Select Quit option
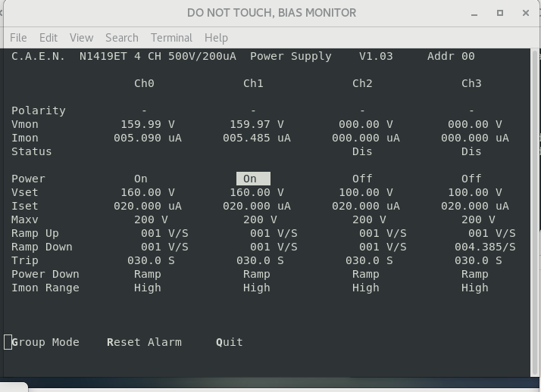541x392 pixels. 229,342
